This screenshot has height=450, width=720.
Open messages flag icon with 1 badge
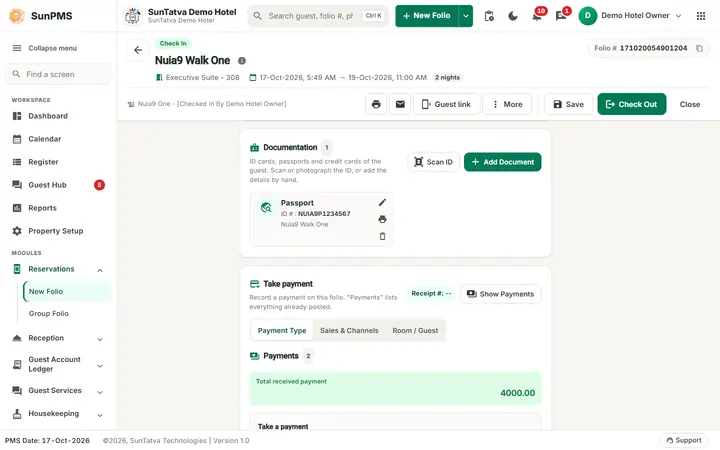(x=561, y=16)
